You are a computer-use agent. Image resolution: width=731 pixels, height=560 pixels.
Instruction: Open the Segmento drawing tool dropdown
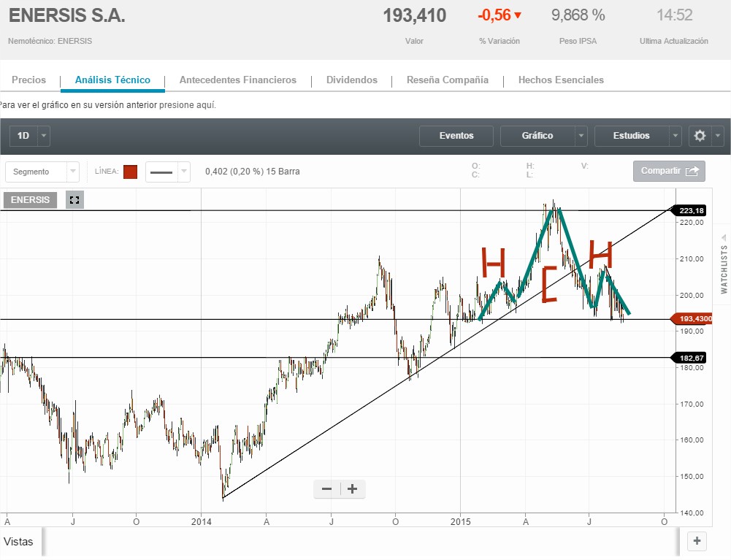42,172
